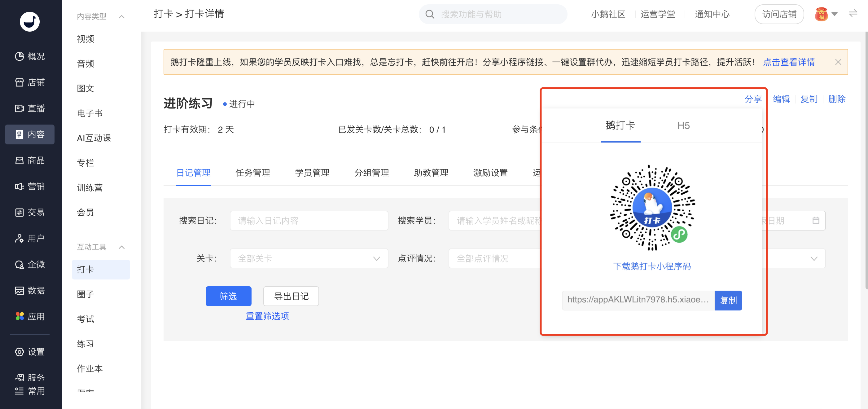The image size is (868, 409).
Task: Switch to the 任务管理 tab
Action: pos(252,173)
